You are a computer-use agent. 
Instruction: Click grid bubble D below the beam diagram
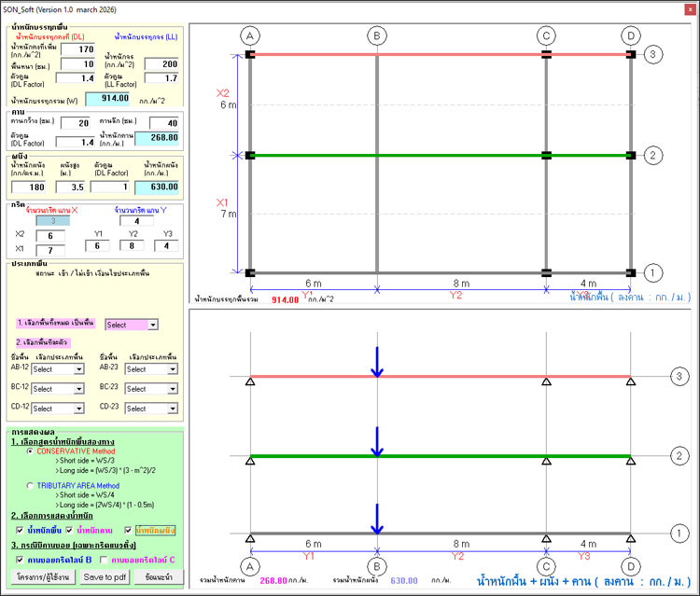pyautogui.click(x=631, y=566)
